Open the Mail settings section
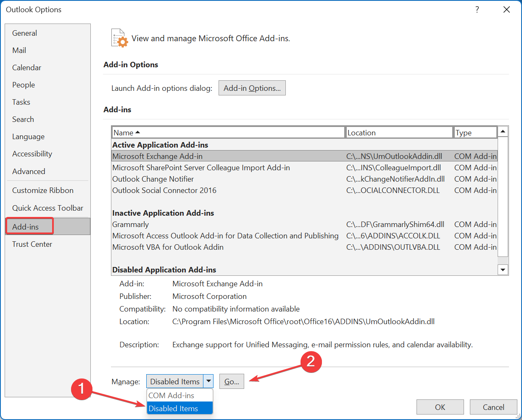The image size is (522, 420). [19, 50]
